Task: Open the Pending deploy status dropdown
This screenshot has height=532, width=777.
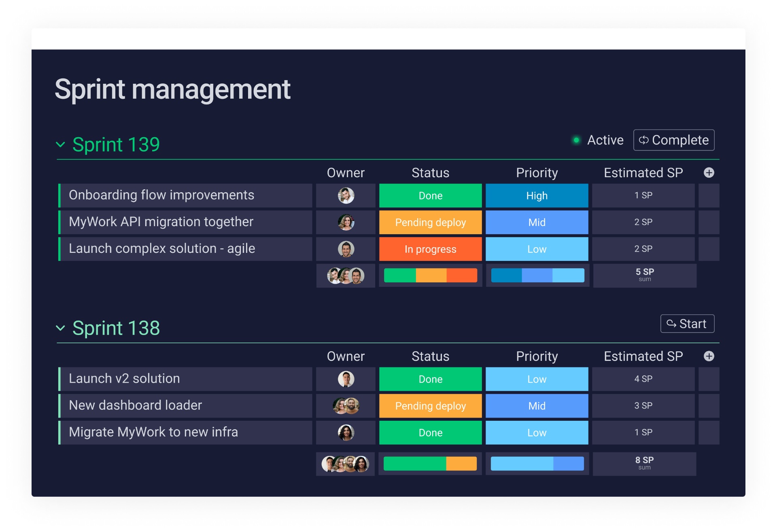Action: (430, 222)
